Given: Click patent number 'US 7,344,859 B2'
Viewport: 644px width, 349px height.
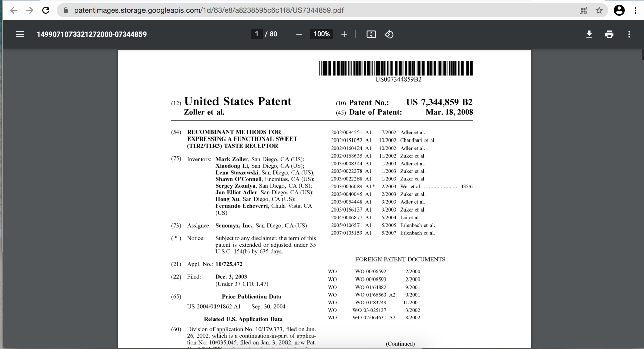Looking at the screenshot, I should click(x=440, y=102).
